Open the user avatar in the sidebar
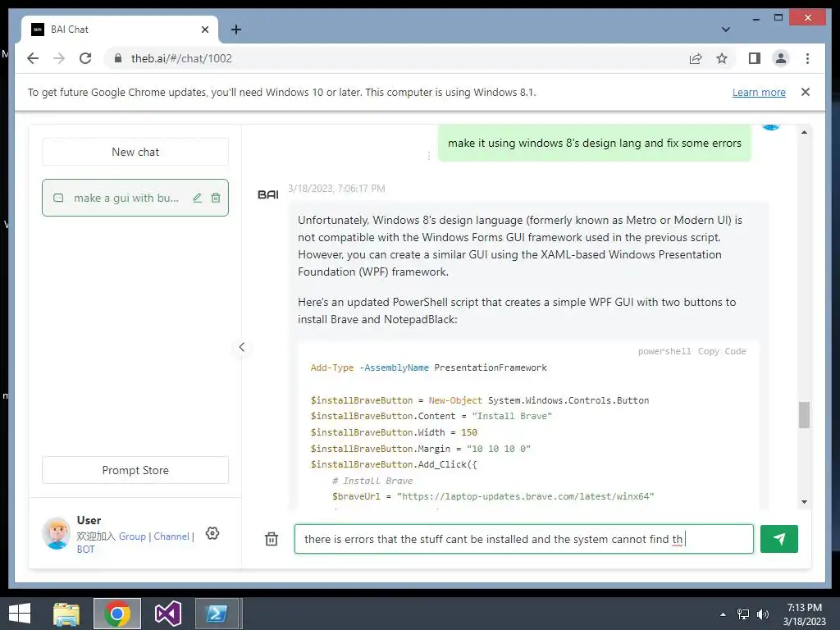Screen dimensions: 840x630 56,533
